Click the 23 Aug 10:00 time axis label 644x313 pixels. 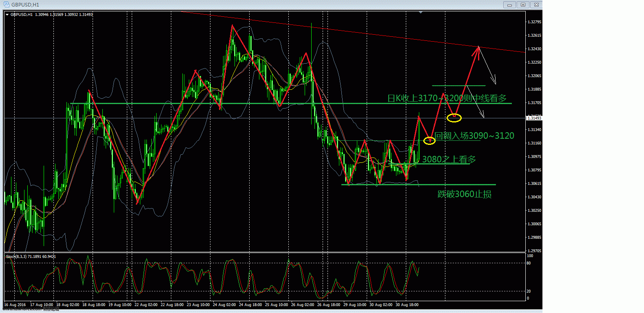(198, 305)
